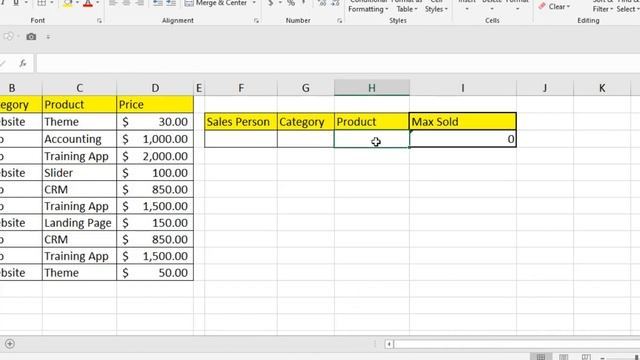Select the Sales Person header cell
Screen dimensions: 640x360
pos(241,122)
